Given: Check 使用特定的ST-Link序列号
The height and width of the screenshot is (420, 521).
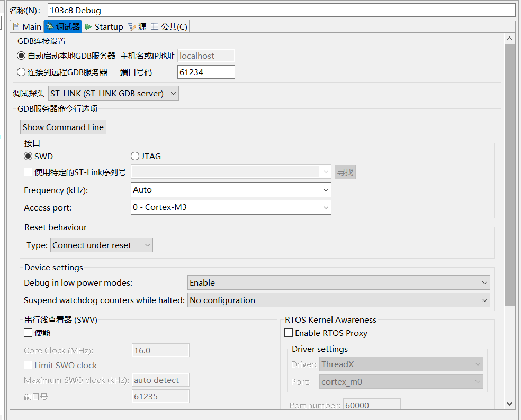Looking at the screenshot, I should tap(28, 171).
